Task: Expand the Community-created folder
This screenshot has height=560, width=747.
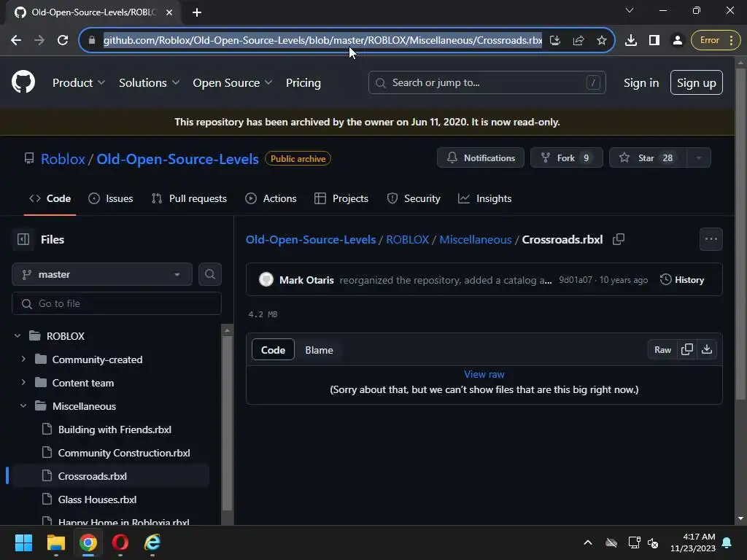Action: point(23,359)
